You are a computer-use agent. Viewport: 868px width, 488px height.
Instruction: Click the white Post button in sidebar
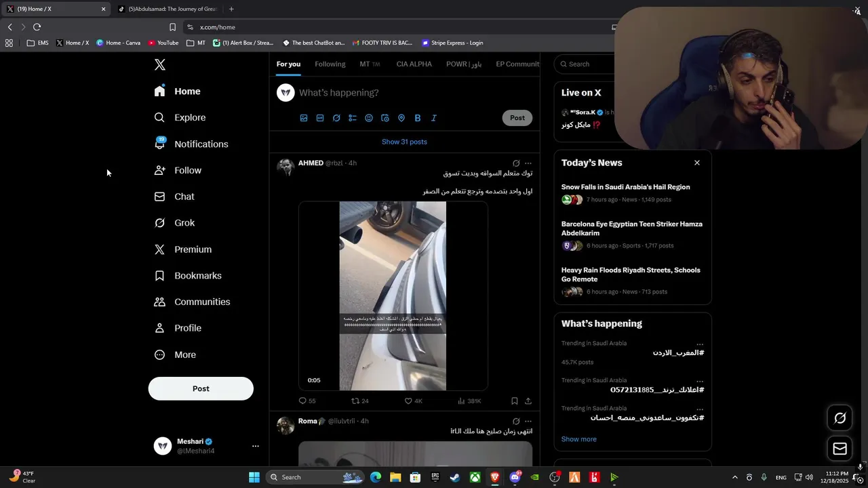(x=201, y=388)
